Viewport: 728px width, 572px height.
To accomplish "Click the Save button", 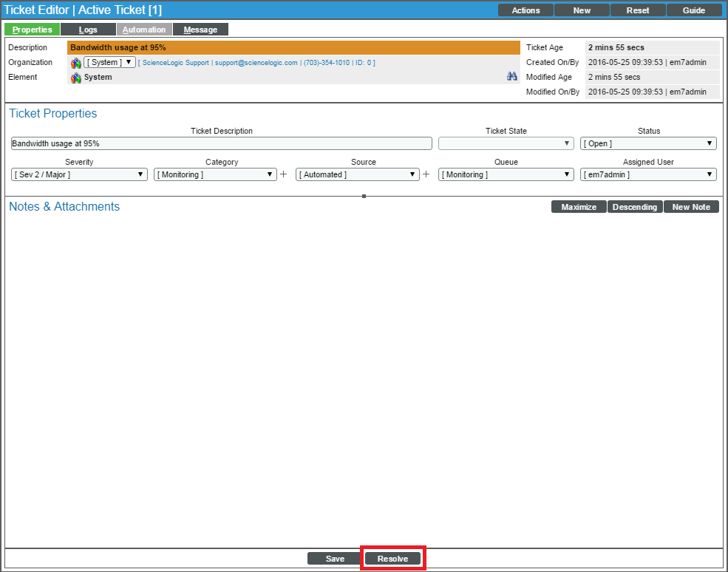I will pyautogui.click(x=335, y=559).
